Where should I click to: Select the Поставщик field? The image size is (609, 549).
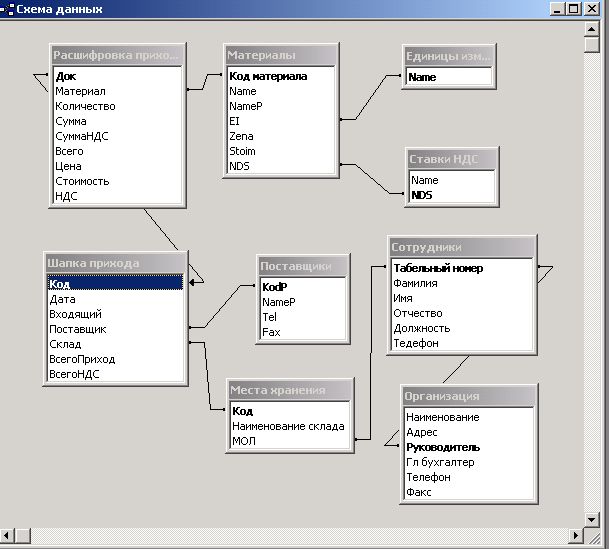click(x=115, y=329)
